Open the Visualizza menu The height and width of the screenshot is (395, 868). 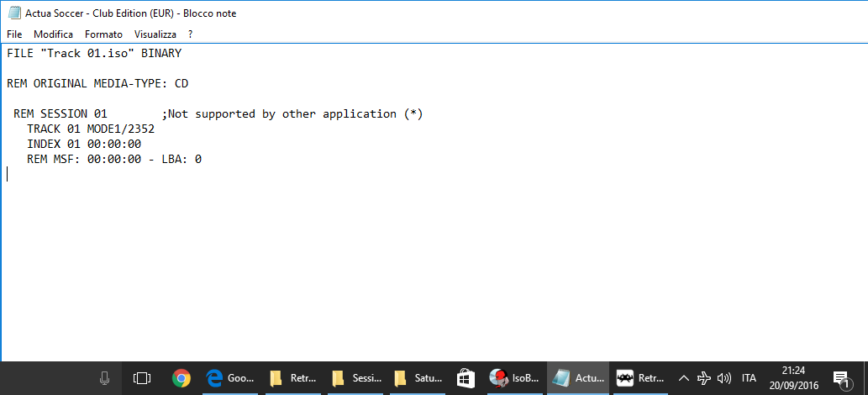point(155,34)
